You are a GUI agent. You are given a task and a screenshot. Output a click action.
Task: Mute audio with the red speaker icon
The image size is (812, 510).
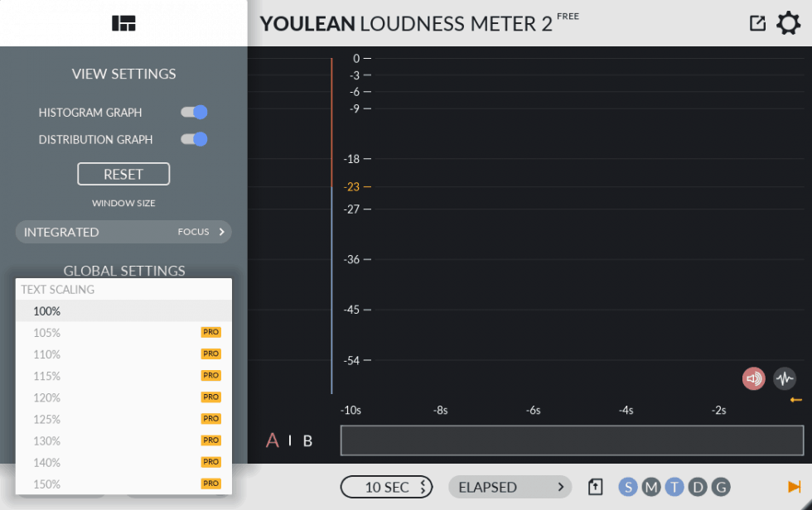[x=753, y=378]
